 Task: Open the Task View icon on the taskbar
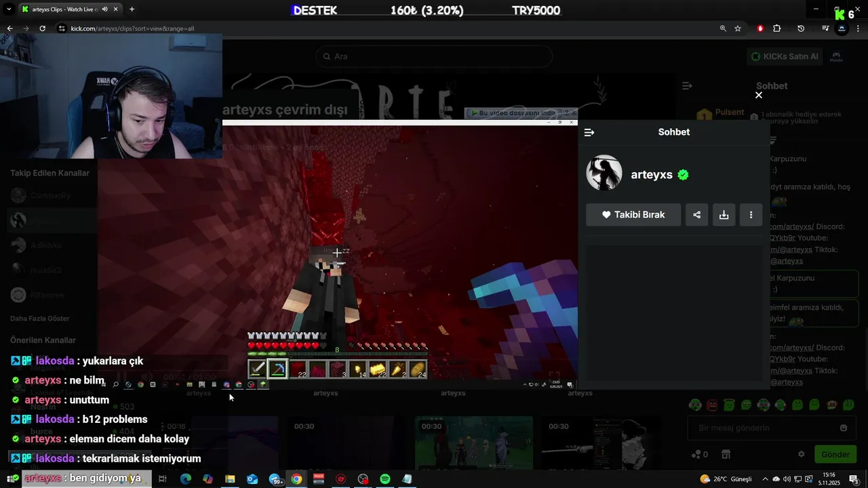163,479
